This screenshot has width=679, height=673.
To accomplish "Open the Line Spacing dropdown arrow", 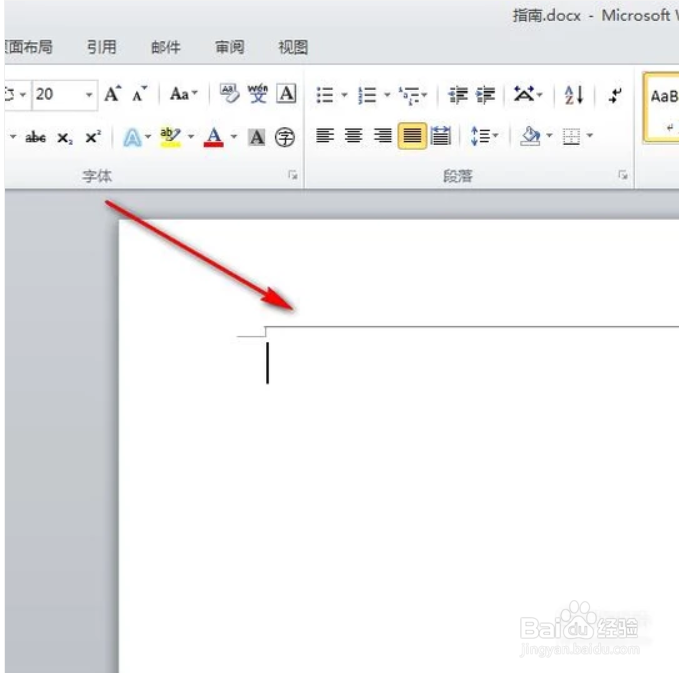I will pyautogui.click(x=495, y=136).
